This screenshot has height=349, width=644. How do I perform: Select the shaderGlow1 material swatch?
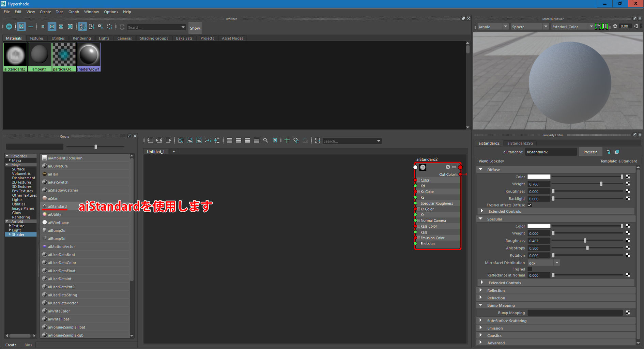pyautogui.click(x=89, y=57)
